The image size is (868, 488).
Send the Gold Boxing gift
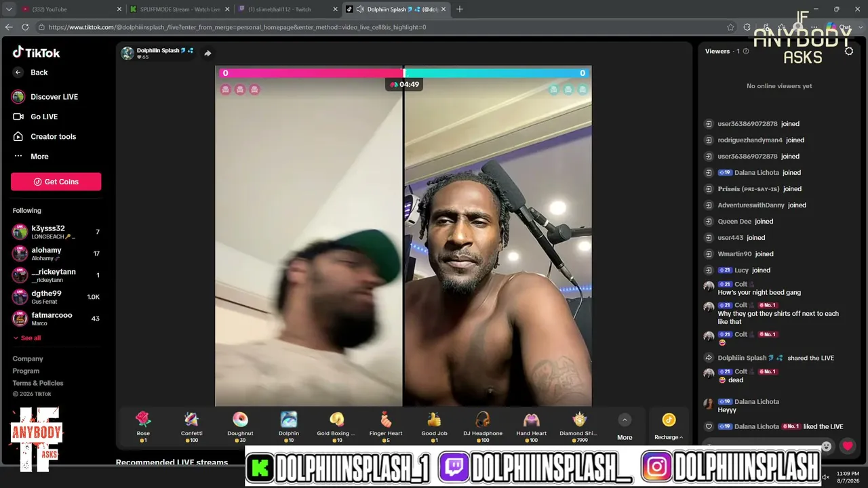click(337, 426)
